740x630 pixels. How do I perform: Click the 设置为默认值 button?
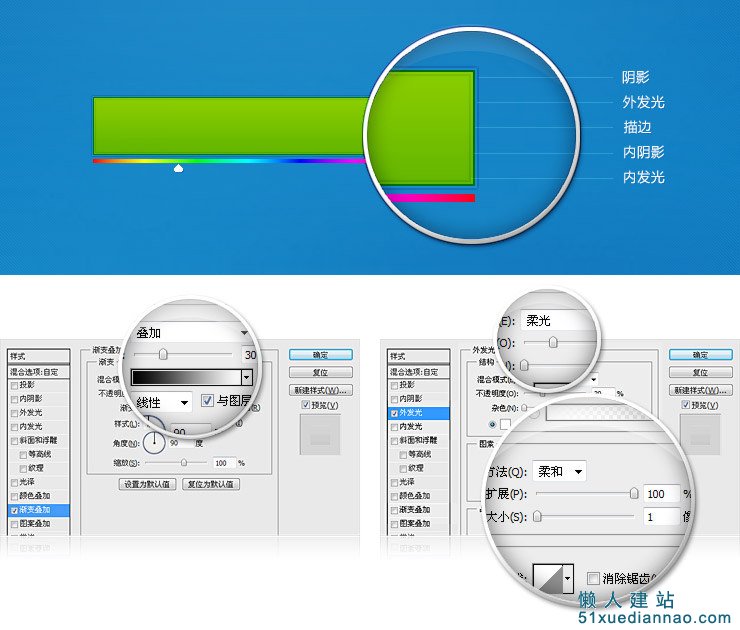click(x=147, y=484)
